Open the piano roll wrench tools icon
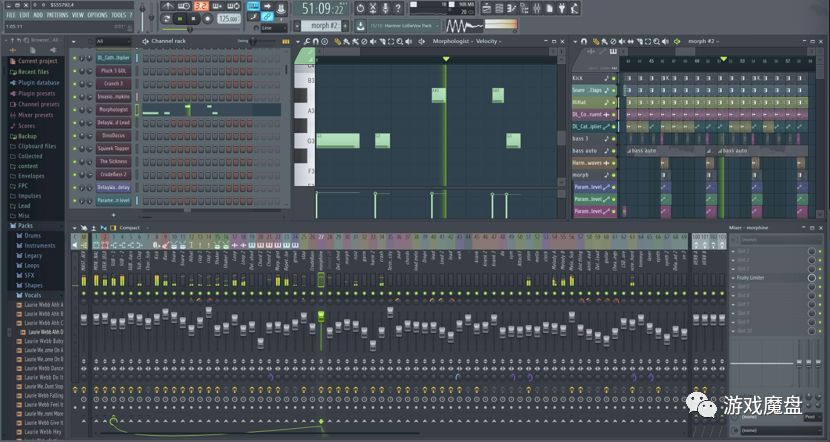The image size is (830, 442). [x=306, y=42]
